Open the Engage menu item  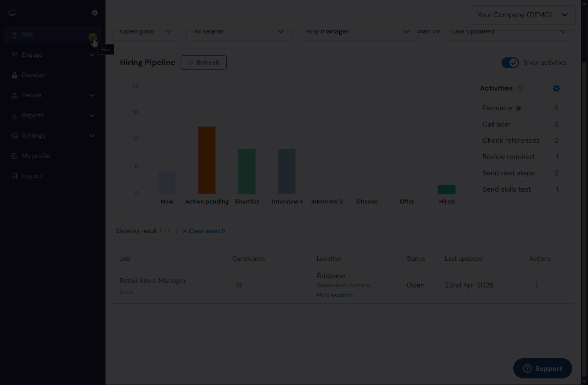click(52, 54)
